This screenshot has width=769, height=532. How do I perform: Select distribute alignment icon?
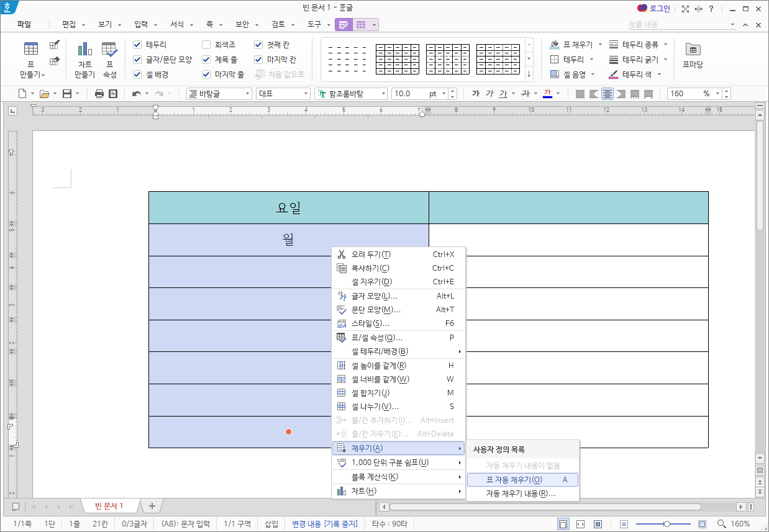click(635, 94)
